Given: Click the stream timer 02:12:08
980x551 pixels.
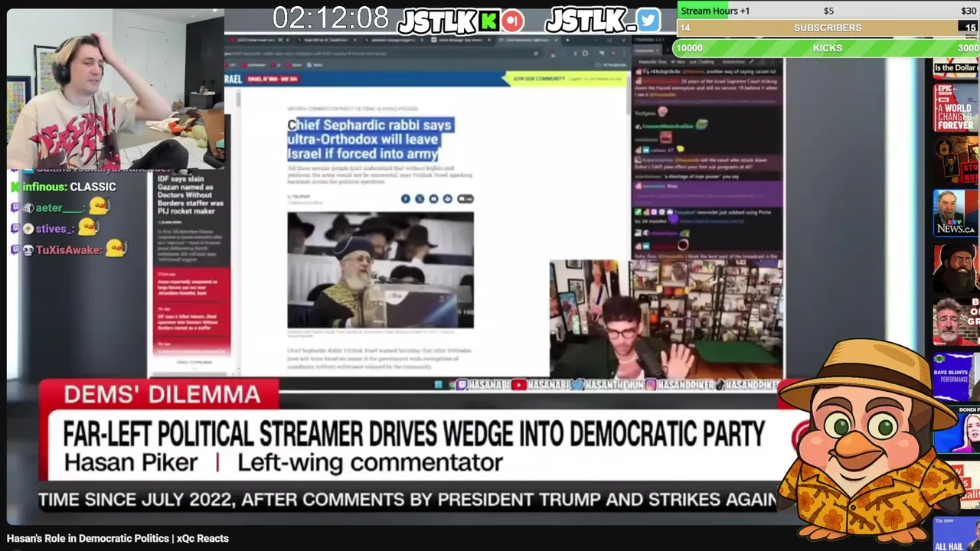Looking at the screenshot, I should pyautogui.click(x=331, y=18).
